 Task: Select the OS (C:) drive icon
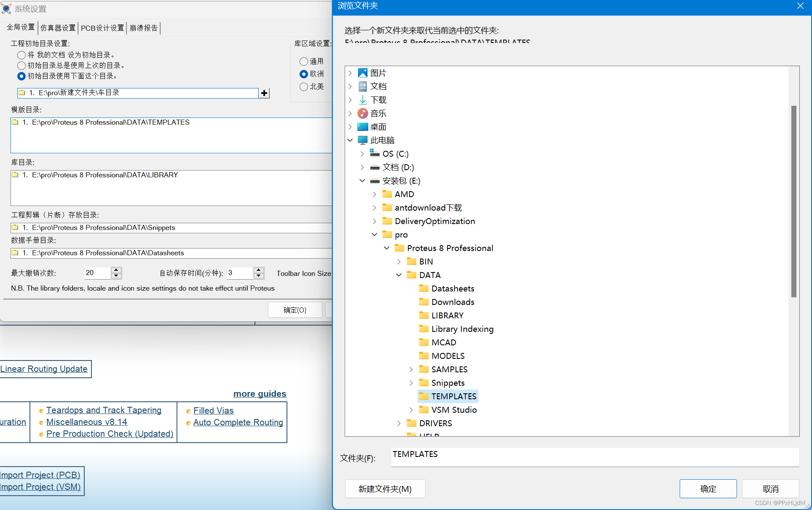(x=375, y=153)
